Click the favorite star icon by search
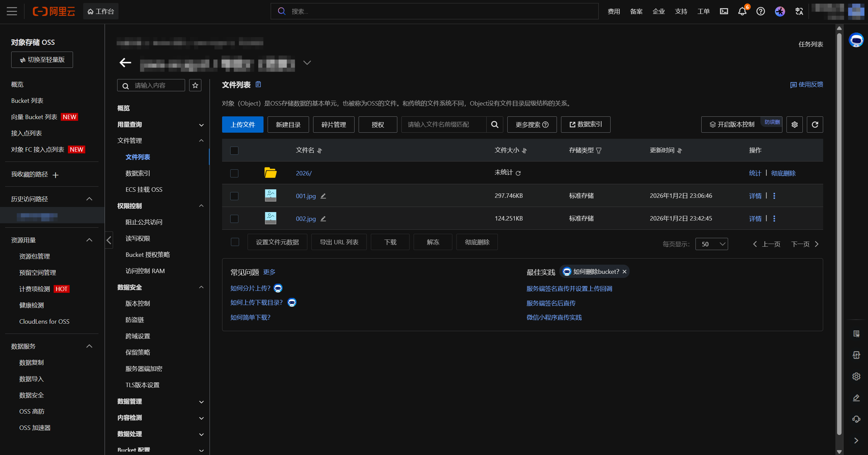 coord(195,85)
